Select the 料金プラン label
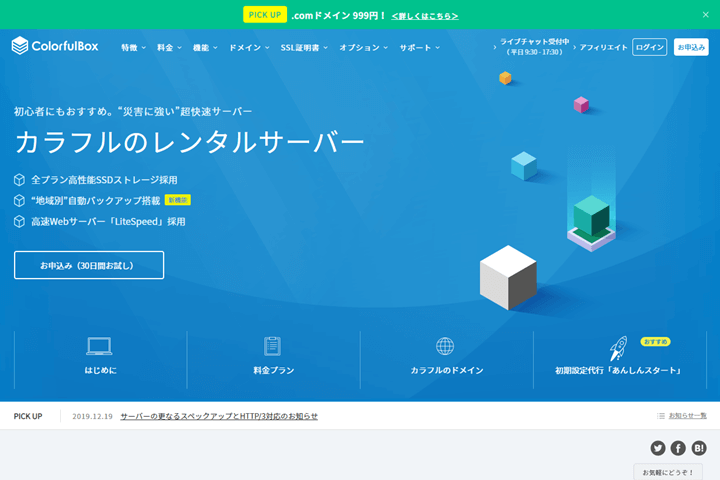 click(x=274, y=370)
